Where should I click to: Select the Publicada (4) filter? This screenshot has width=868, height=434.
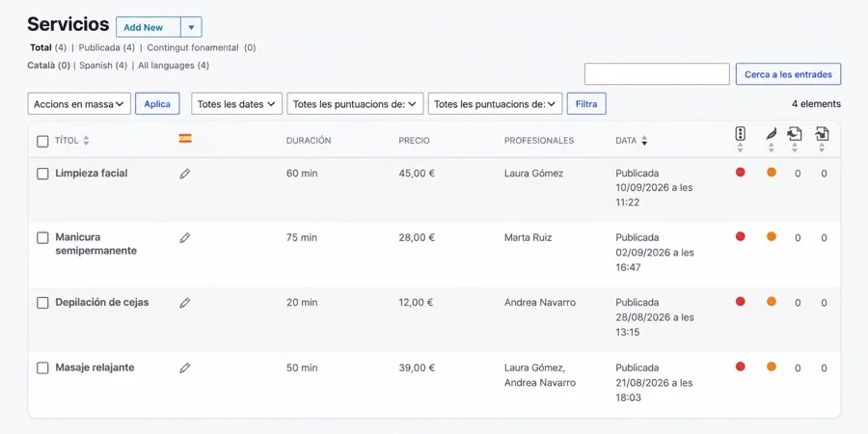tap(107, 47)
